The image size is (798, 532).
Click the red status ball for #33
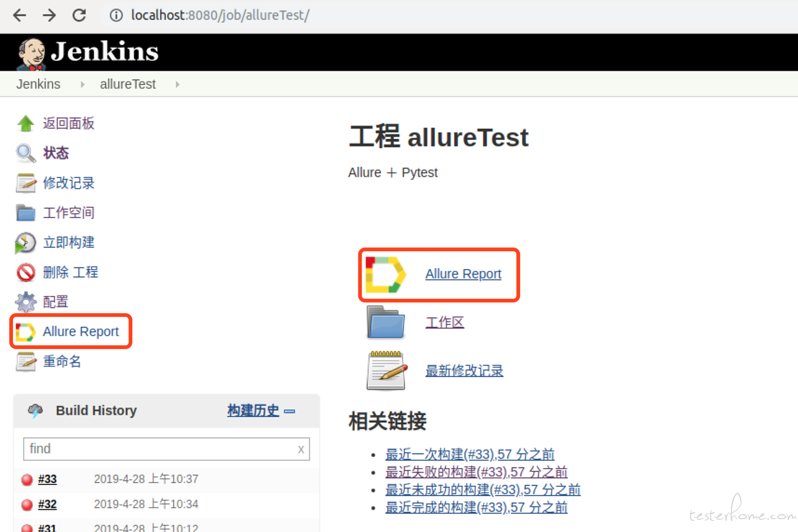27,479
